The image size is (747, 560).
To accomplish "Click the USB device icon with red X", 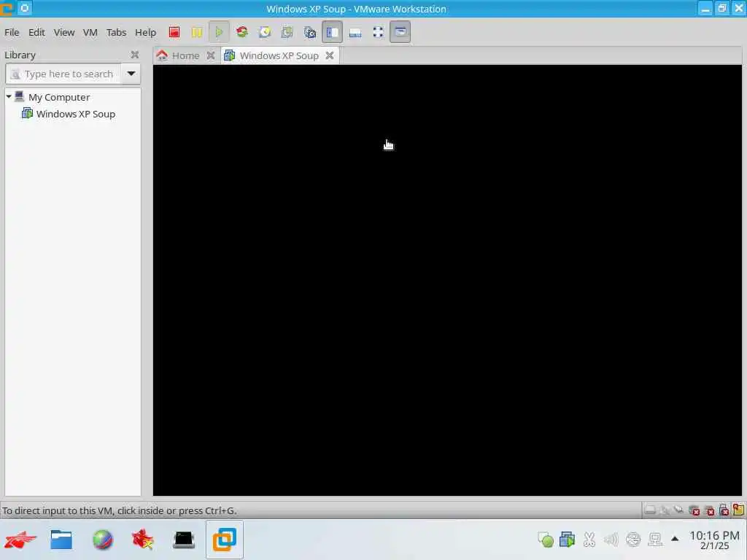I will click(x=724, y=510).
